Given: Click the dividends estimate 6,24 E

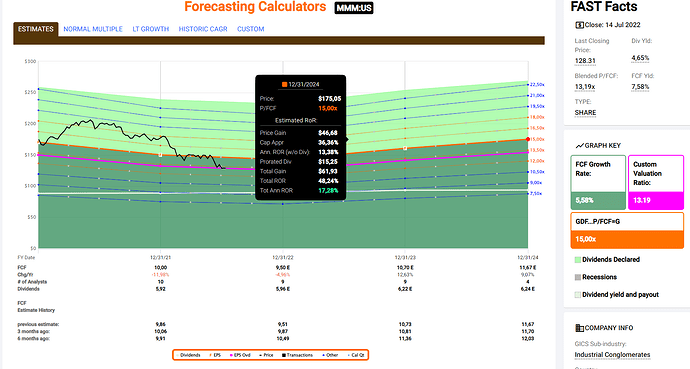Looking at the screenshot, I should pos(528,289).
